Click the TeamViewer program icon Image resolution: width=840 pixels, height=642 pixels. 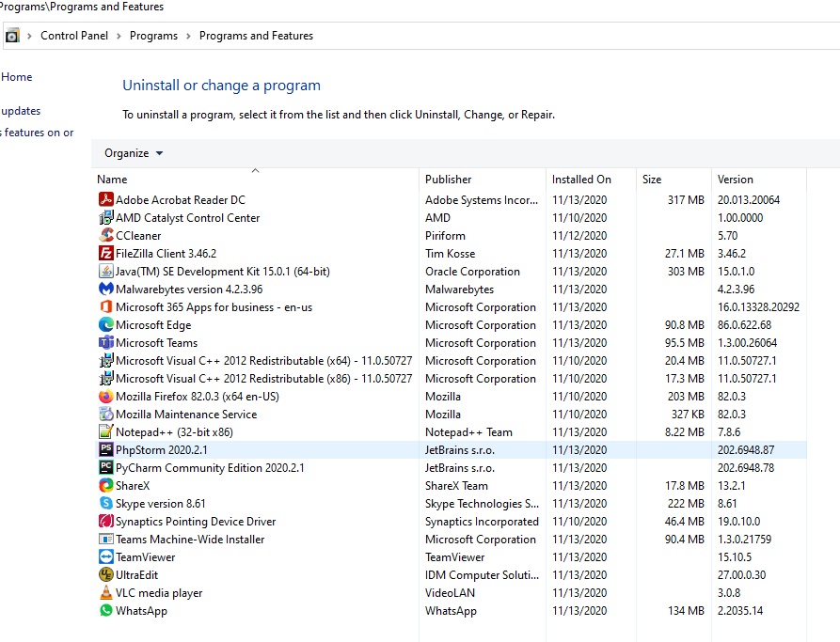pos(106,556)
